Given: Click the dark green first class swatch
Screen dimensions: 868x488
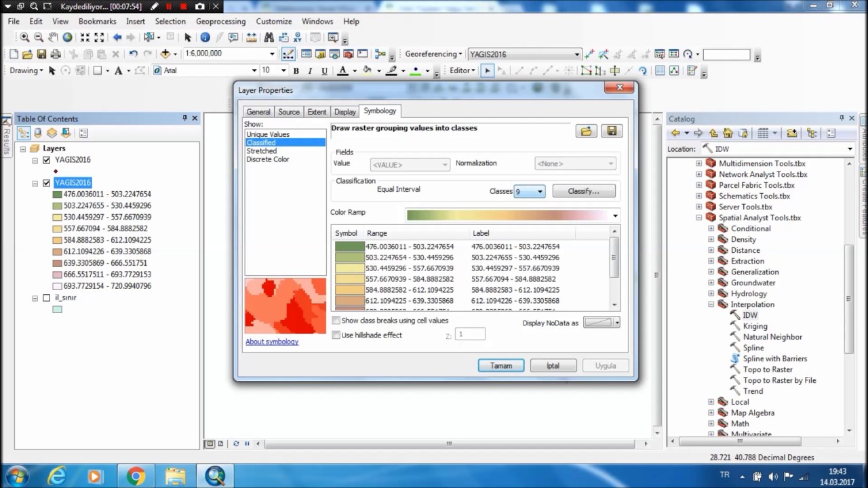Looking at the screenshot, I should coord(349,247).
